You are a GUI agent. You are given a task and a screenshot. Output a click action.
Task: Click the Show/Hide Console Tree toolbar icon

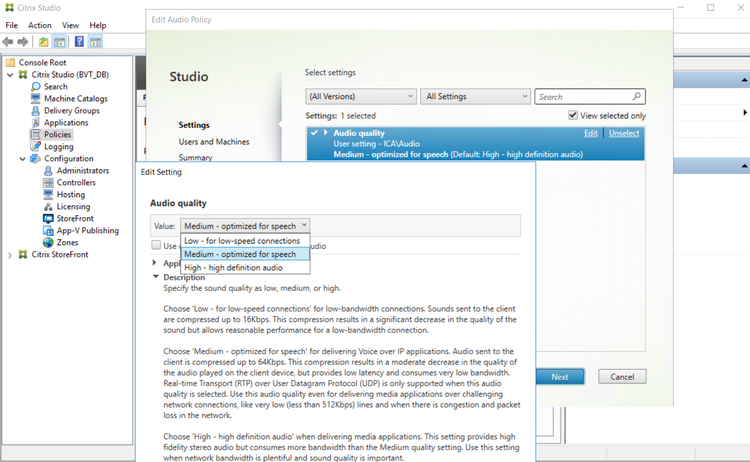pyautogui.click(x=59, y=42)
